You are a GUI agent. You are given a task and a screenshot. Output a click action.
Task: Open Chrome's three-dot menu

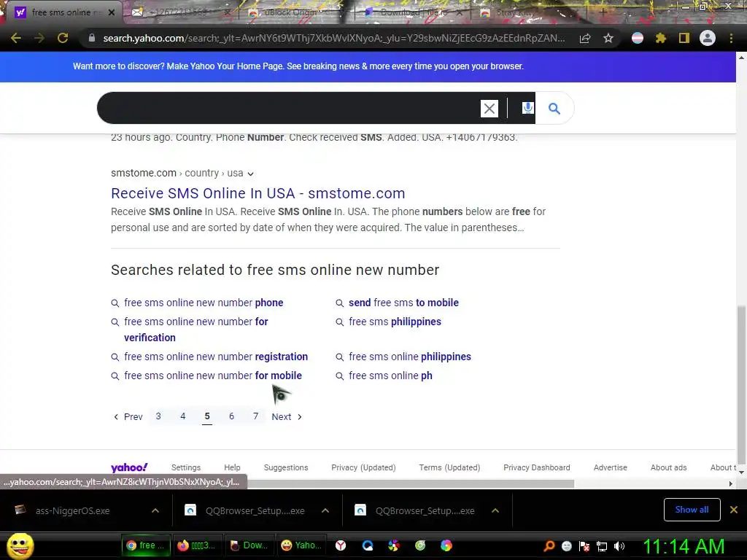pyautogui.click(x=731, y=38)
